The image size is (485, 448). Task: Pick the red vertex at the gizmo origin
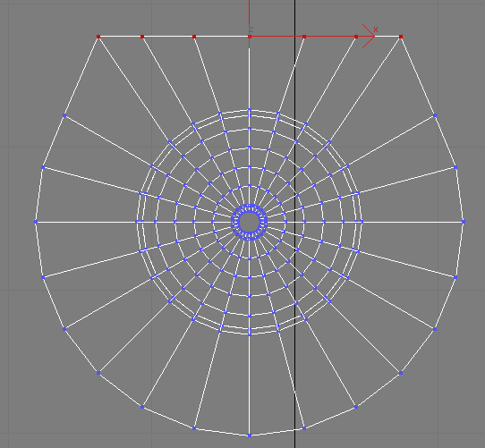pyautogui.click(x=250, y=37)
